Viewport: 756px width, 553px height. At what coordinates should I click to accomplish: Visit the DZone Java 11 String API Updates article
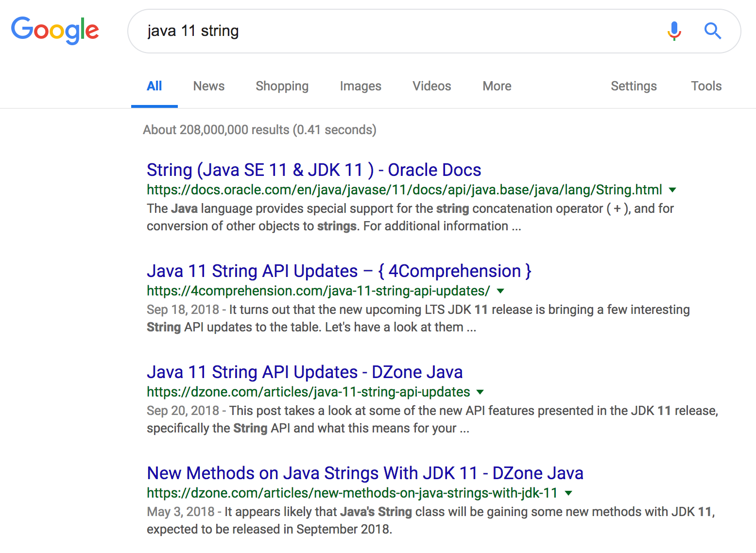click(305, 372)
